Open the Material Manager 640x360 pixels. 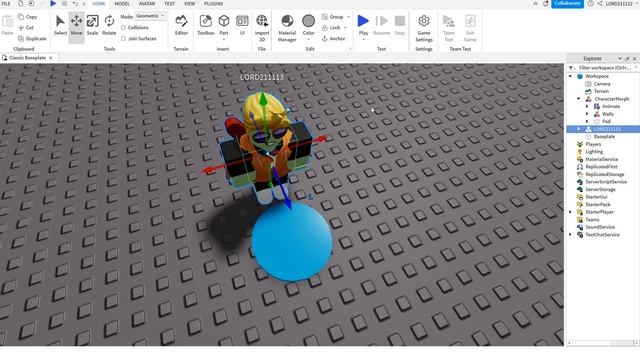(287, 28)
